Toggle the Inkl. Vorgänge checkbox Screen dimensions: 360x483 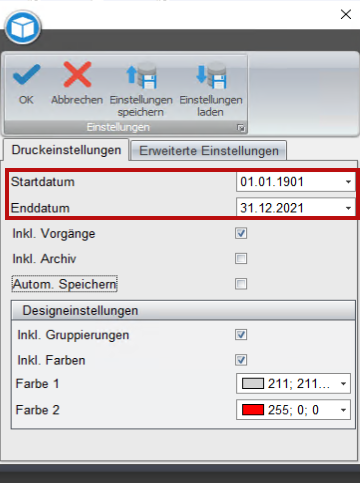pyautogui.click(x=241, y=233)
